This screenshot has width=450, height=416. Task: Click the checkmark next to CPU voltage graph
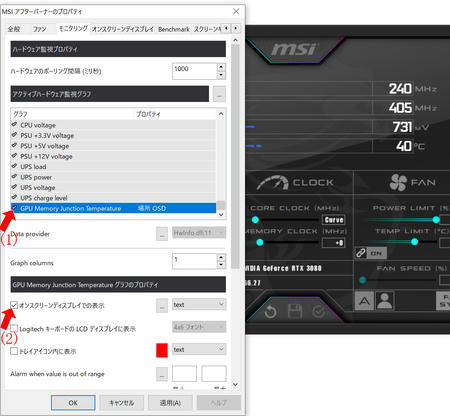point(14,125)
